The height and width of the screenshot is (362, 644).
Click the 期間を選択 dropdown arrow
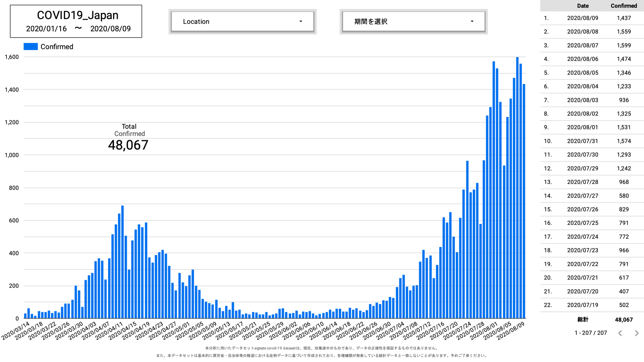click(472, 21)
